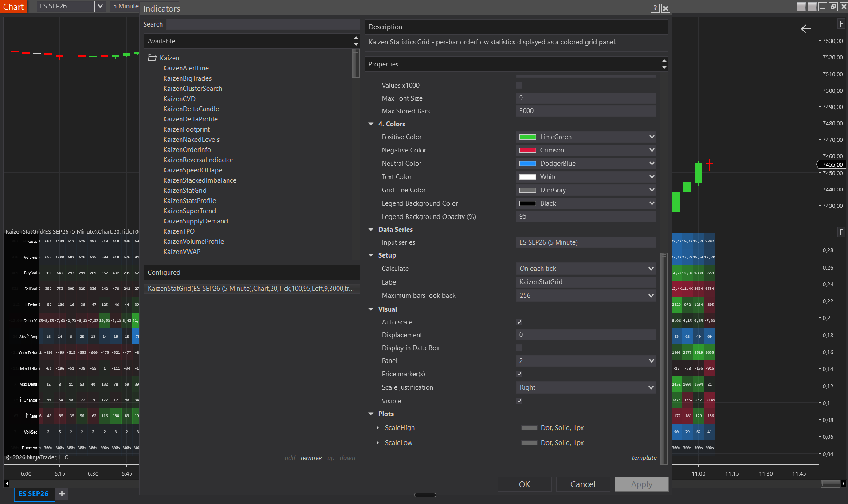The width and height of the screenshot is (848, 504).
Task: Click in the Search field
Action: point(263,24)
